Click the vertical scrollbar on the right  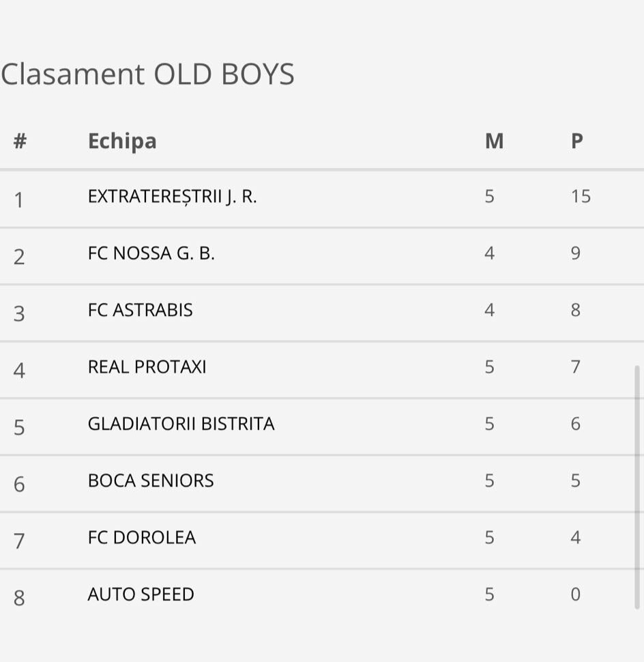(637, 488)
